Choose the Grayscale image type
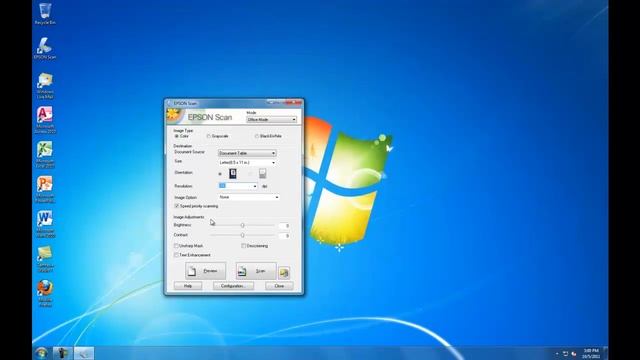The image size is (640, 360). click(x=218, y=136)
